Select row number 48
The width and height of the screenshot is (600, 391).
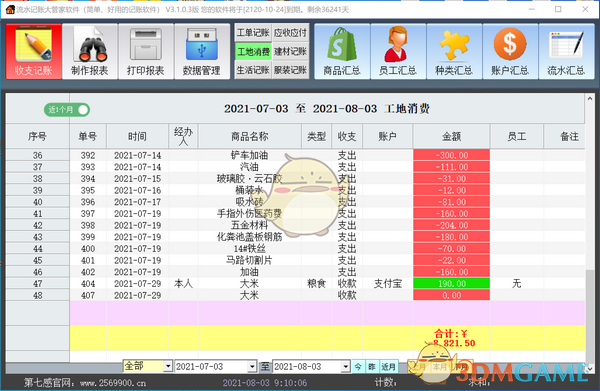tap(38, 295)
